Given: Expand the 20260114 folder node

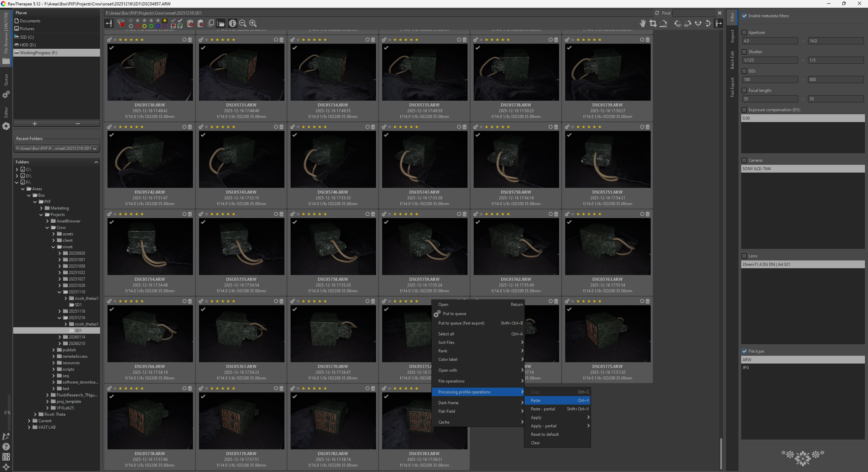Looking at the screenshot, I should (x=60, y=337).
